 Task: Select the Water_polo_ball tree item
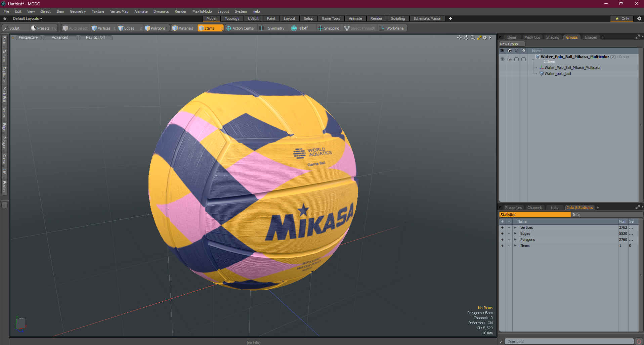pos(558,74)
